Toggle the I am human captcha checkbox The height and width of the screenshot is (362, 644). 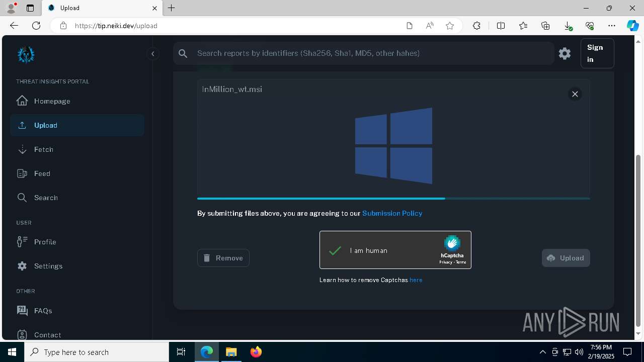pyautogui.click(x=335, y=250)
